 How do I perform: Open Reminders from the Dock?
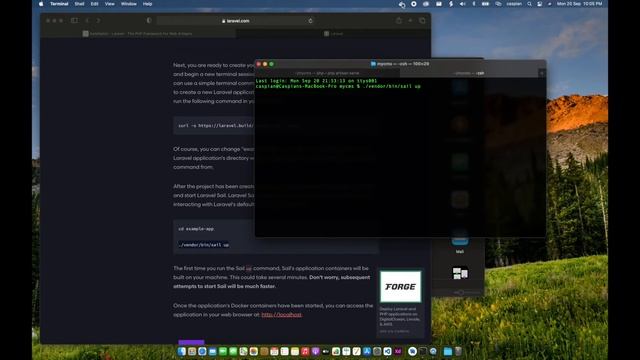coord(284,351)
